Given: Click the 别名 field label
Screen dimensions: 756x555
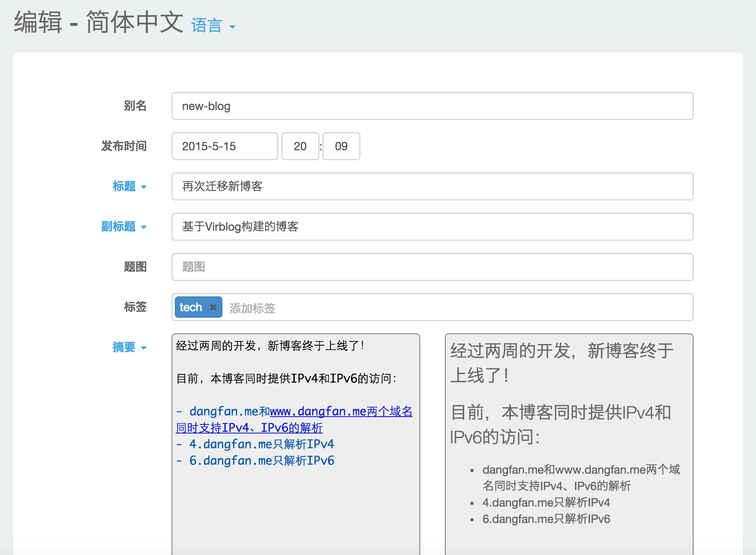Looking at the screenshot, I should 135,106.
